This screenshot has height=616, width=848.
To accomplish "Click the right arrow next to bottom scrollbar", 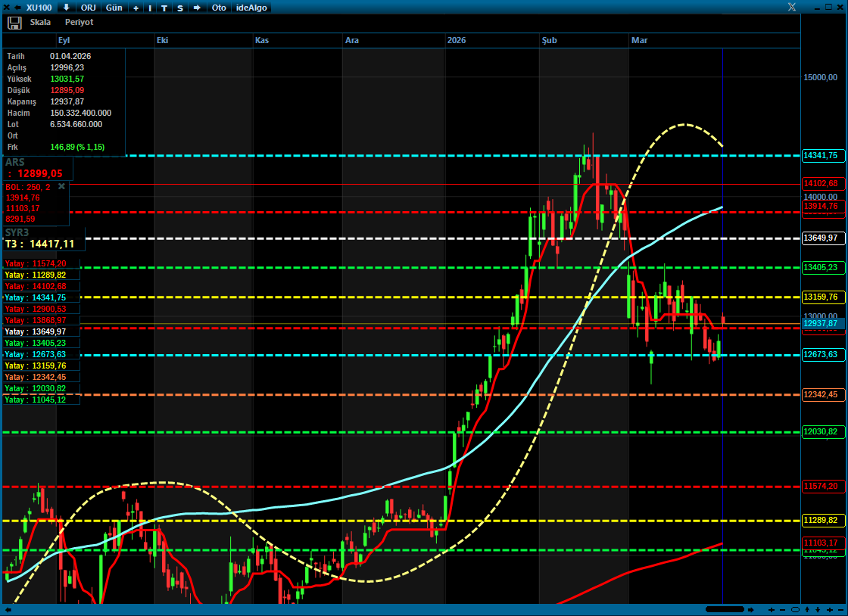I will (750, 610).
